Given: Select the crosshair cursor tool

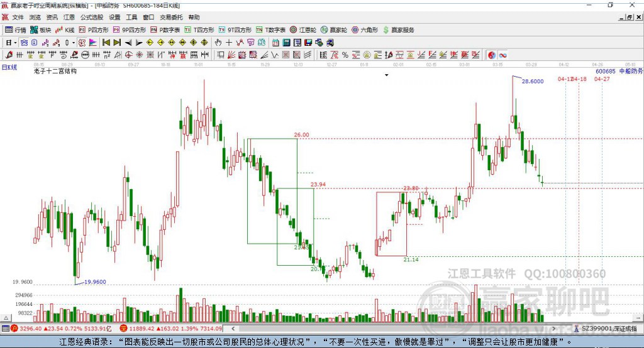Looking at the screenshot, I should 229,42.
